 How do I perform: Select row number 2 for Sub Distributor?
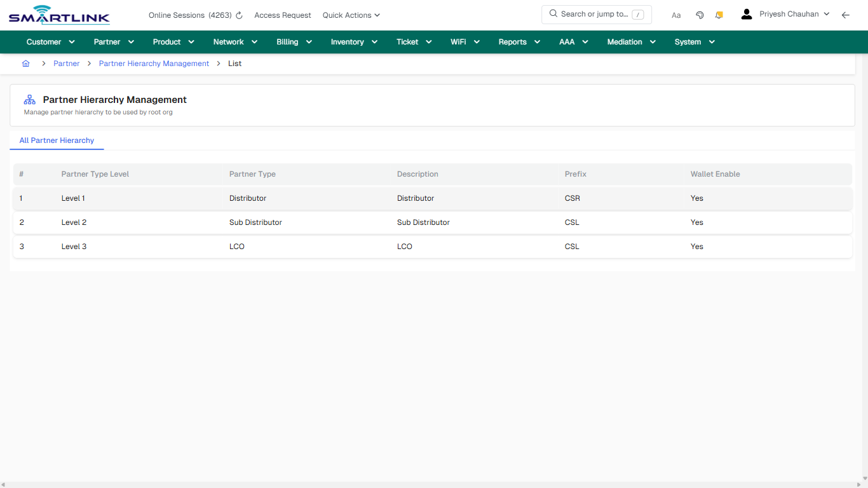pyautogui.click(x=22, y=222)
